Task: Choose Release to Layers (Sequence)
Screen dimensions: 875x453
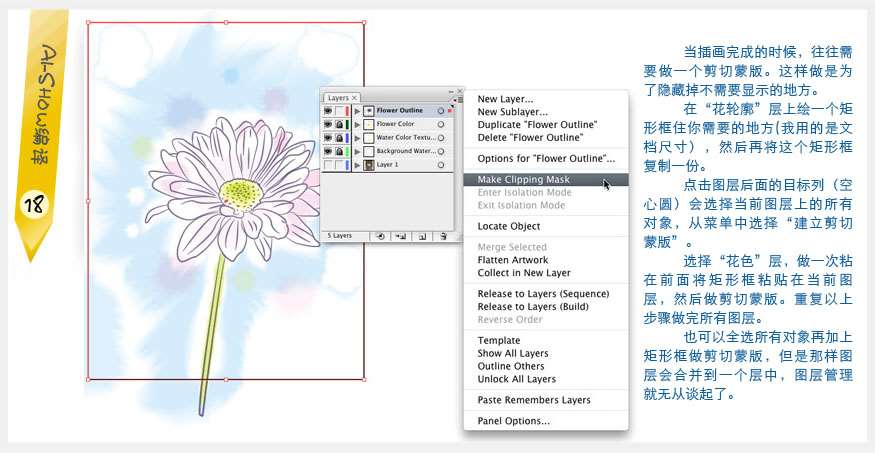Action: click(544, 293)
